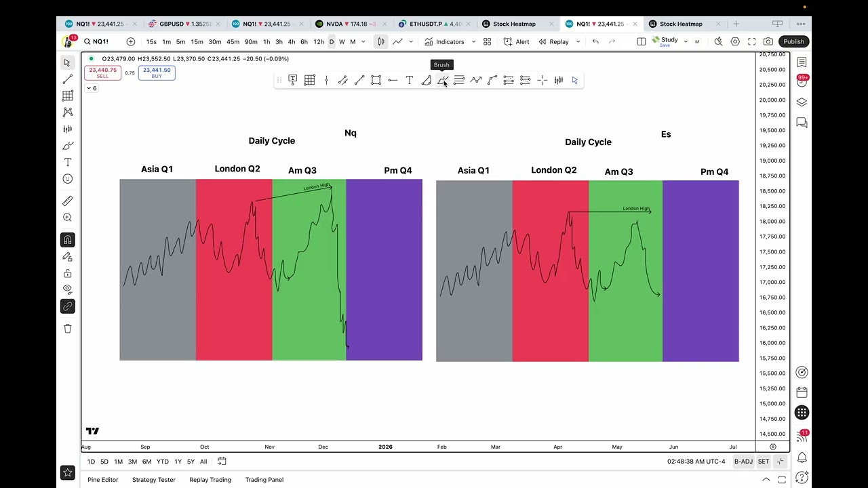Screen dimensions: 868x488
Task: Expand the Study layout dropdown arrow
Action: click(x=686, y=41)
